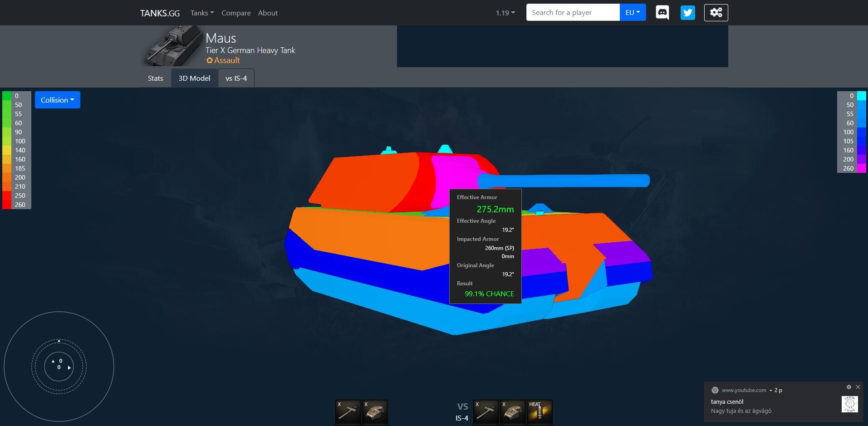Click the cyan 0 spaced armor swatch

(861, 96)
